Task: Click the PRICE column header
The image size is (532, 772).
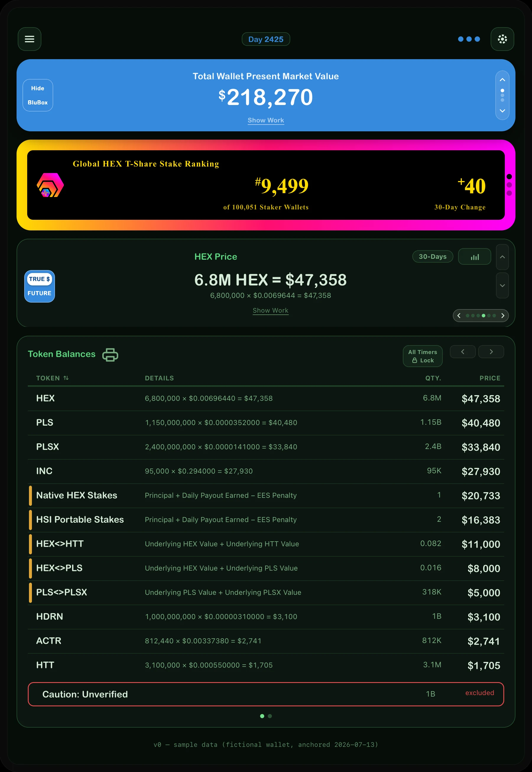Action: 490,378
